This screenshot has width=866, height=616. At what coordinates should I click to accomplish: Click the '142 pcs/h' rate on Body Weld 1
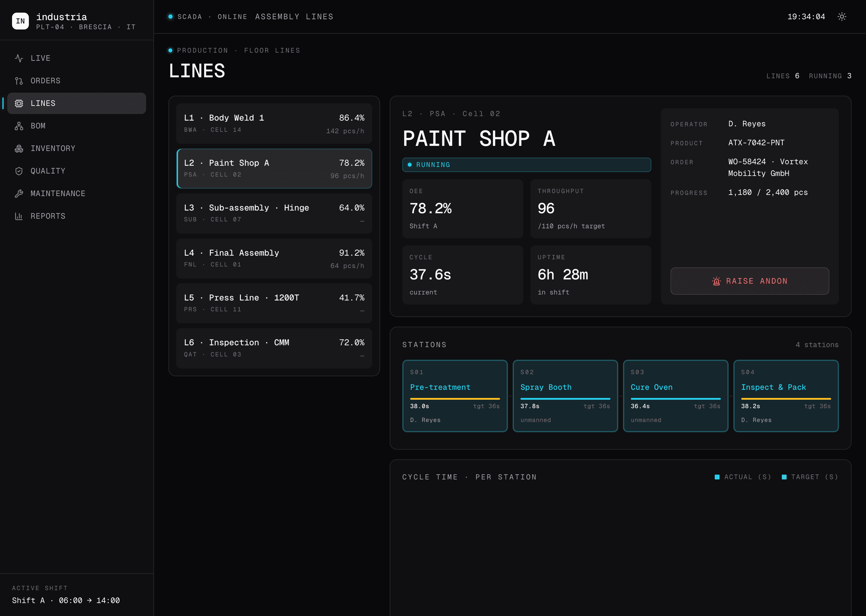[345, 131]
